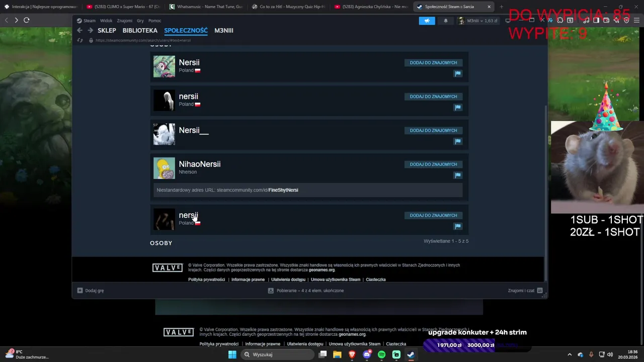The height and width of the screenshot is (362, 644).
Task: Open Windows Start menu
Action: coord(232,354)
